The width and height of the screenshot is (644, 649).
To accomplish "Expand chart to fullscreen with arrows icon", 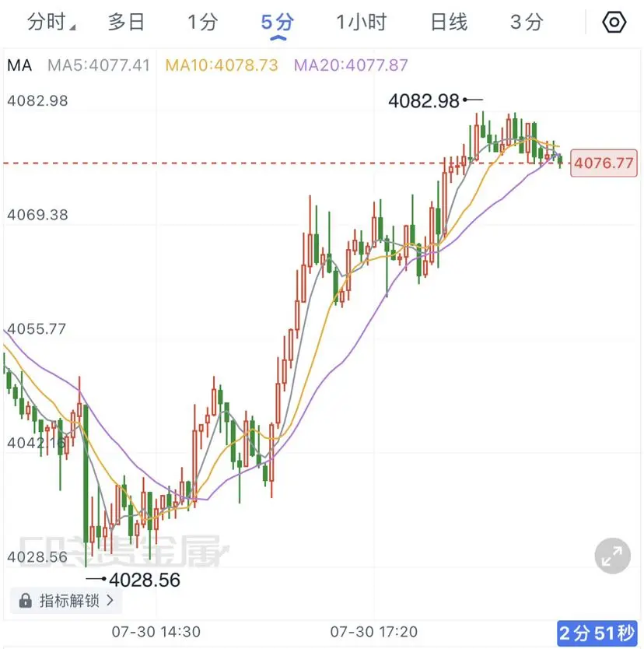I will (613, 556).
